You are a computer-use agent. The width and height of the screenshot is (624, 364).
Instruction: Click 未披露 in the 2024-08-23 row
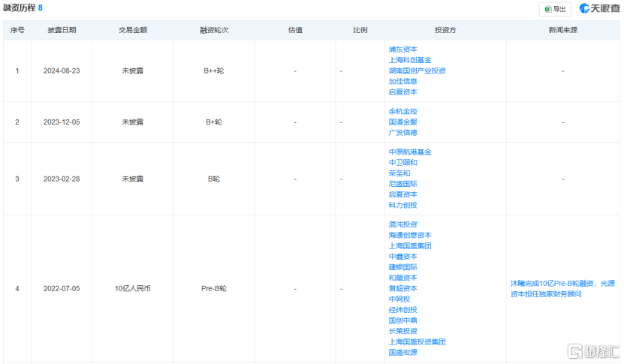click(x=133, y=71)
